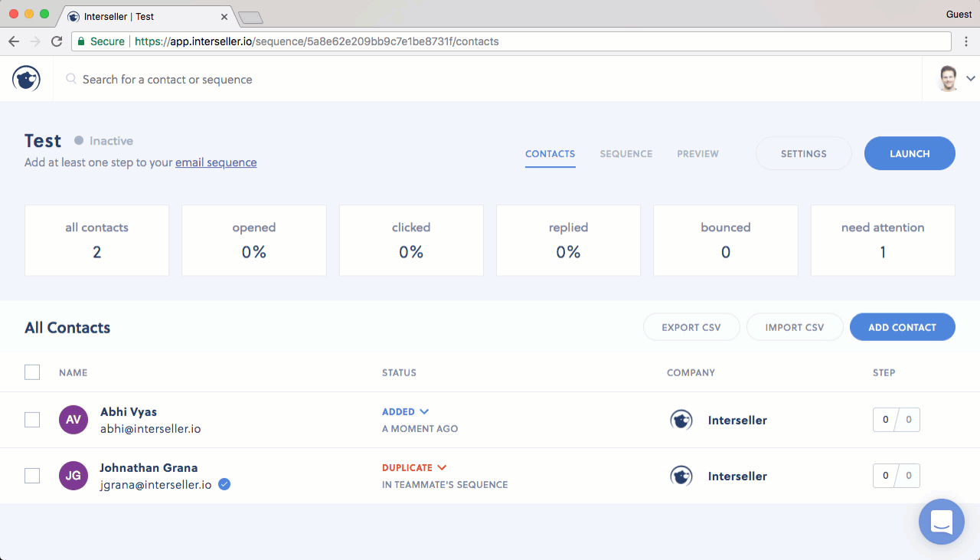
Task: Click Interseller company name in Johnathan Grana row
Action: [737, 476]
